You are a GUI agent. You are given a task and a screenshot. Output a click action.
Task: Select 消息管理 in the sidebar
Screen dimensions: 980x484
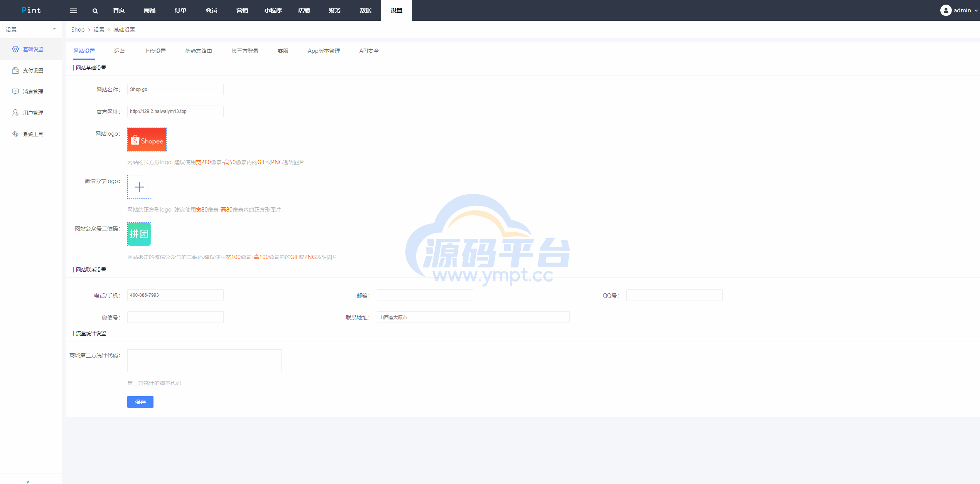pos(31,92)
